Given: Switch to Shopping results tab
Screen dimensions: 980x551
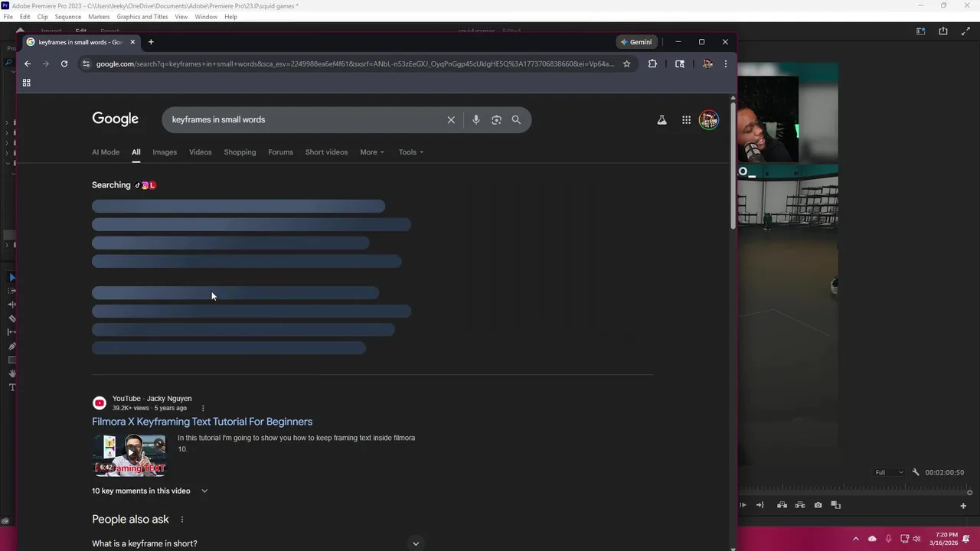Looking at the screenshot, I should coord(240,152).
